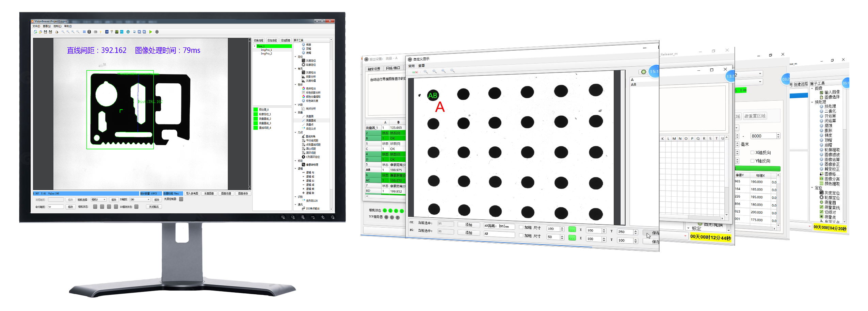Screen dimensions: 868x311
Task: Select the 像素转物理 calibration tool
Action: pyautogui.click(x=311, y=165)
